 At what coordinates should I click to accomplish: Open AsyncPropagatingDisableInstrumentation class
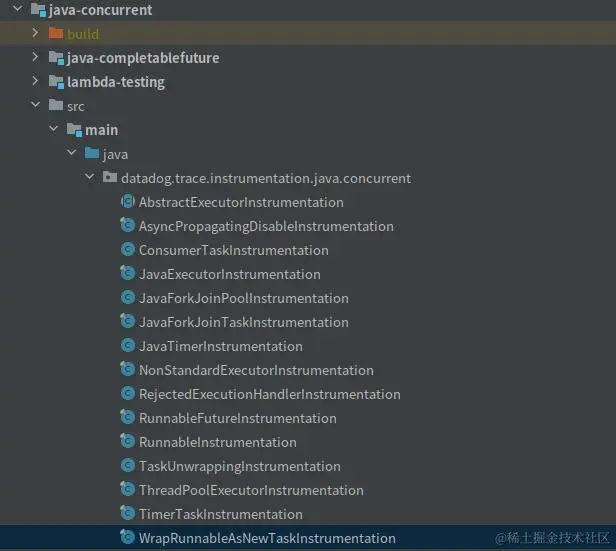(x=266, y=226)
